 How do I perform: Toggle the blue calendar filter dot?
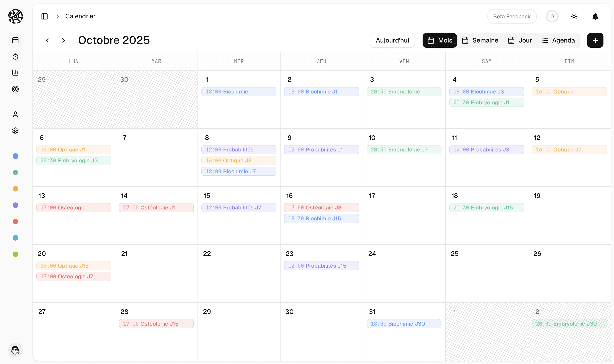click(15, 156)
